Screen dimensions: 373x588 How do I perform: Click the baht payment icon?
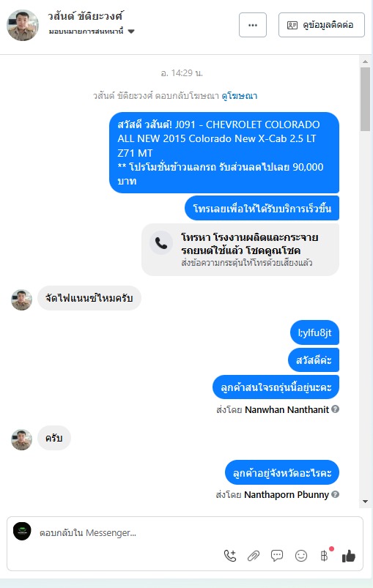(324, 555)
